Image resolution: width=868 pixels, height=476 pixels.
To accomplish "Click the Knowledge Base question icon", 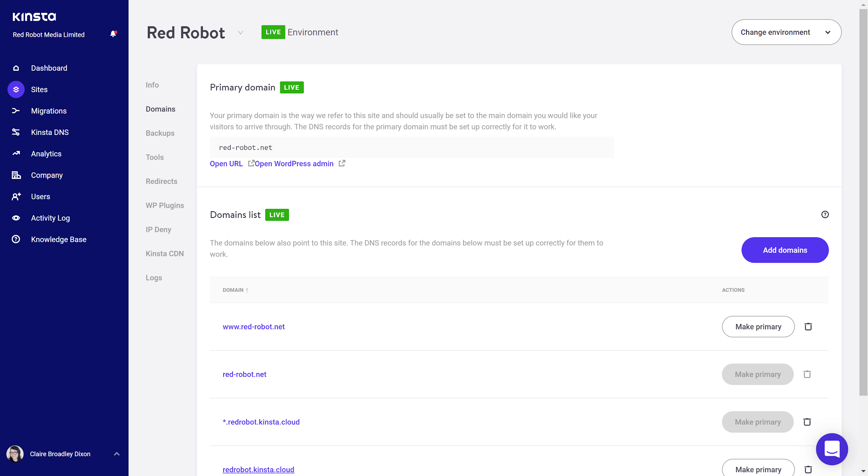I will 16,239.
